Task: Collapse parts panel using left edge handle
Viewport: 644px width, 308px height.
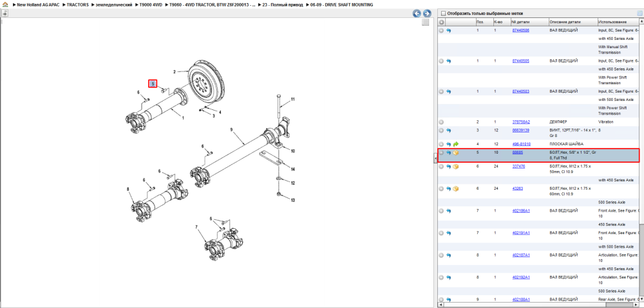Action: [x=435, y=159]
